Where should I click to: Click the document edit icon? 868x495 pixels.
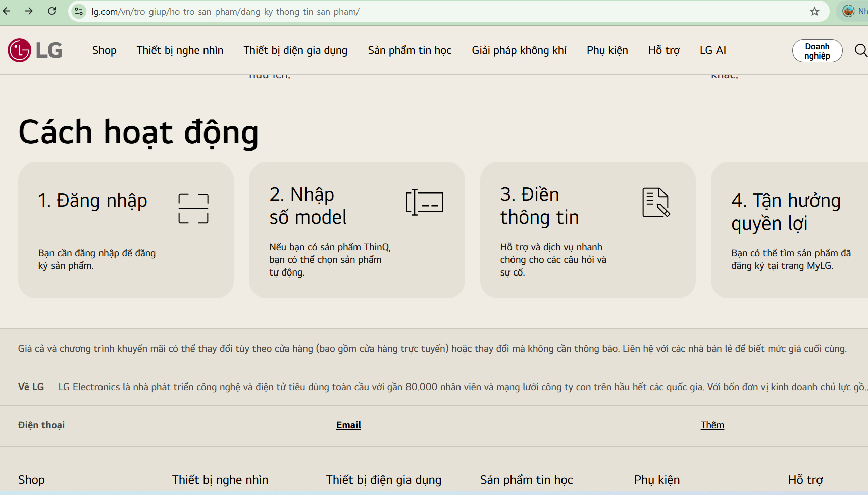656,202
